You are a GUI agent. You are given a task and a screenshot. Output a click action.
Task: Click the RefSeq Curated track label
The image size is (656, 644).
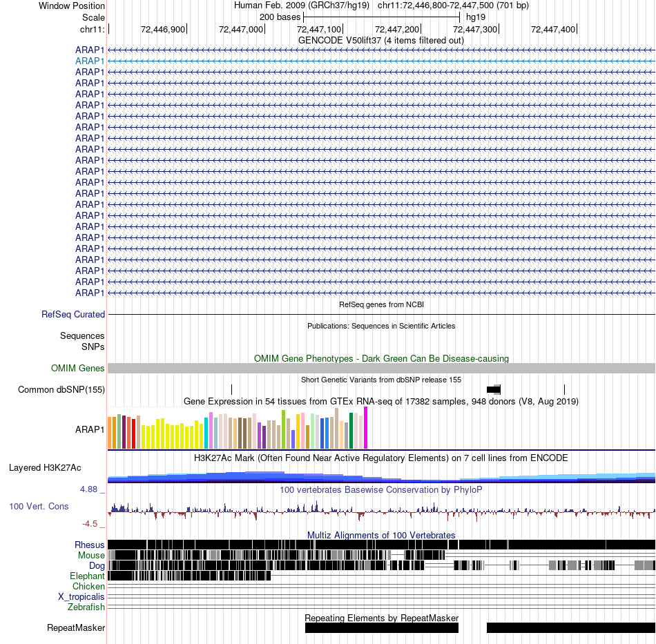[73, 315]
